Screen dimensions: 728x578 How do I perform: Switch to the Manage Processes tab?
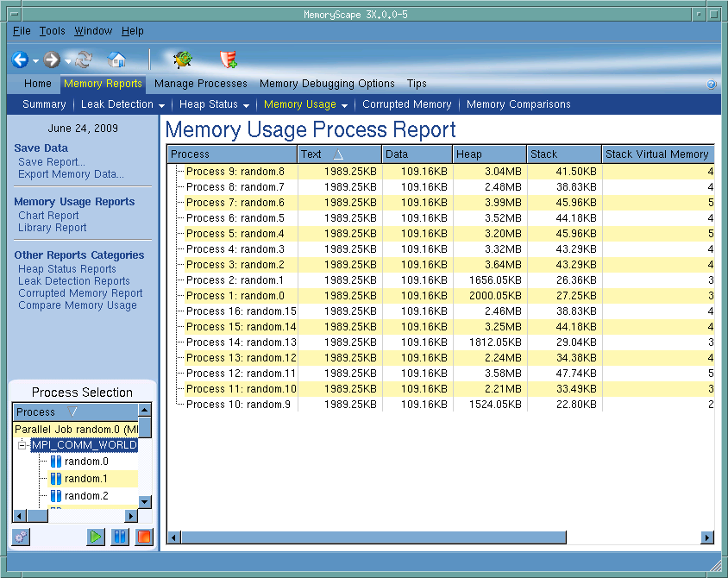click(x=200, y=84)
